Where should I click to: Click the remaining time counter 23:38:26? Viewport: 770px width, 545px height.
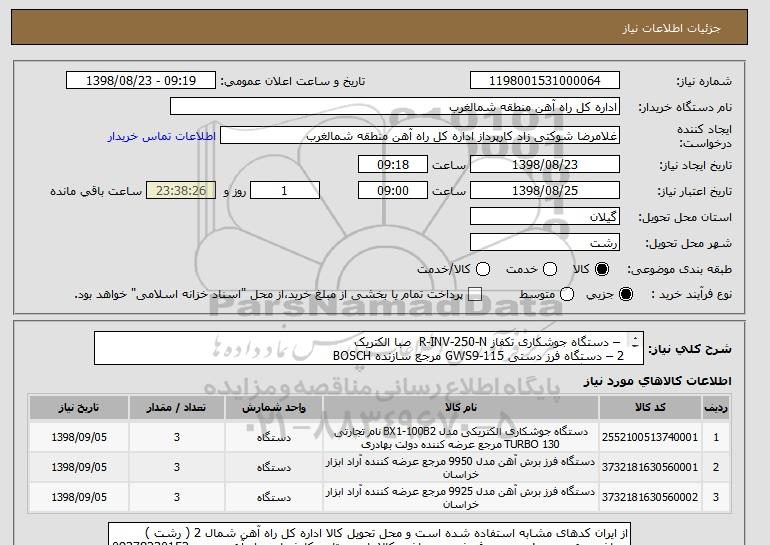coord(181,191)
